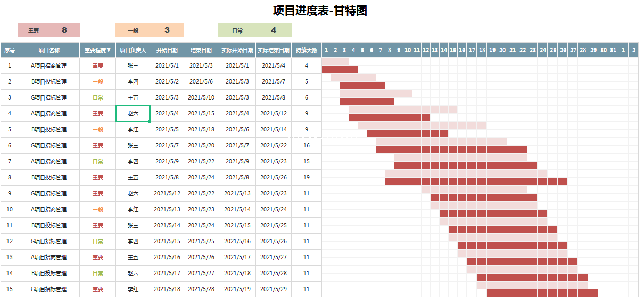Select the 序号 header cell
644x298 pixels.
coord(9,51)
